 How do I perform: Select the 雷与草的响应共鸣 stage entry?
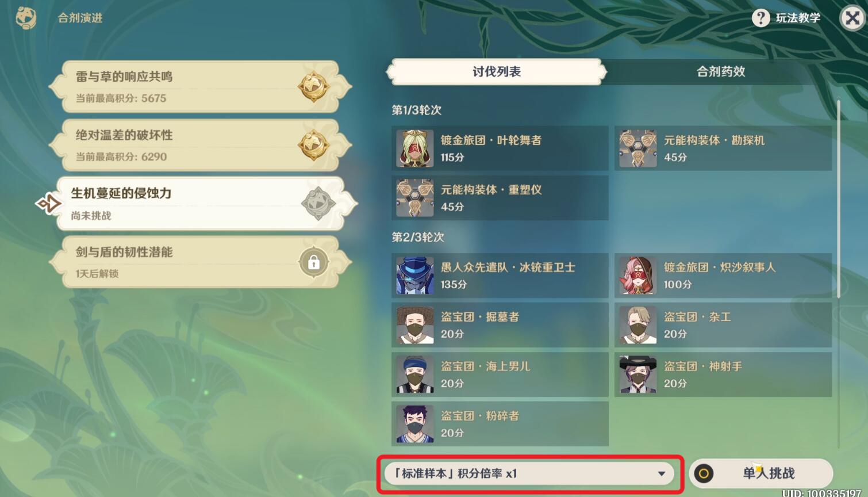point(200,87)
